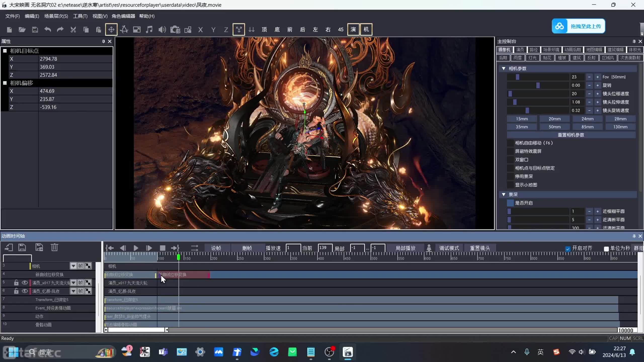This screenshot has width=644, height=362.
Task: Open dropdown on 演员_忆颜-凤夜 track
Action: (73, 291)
